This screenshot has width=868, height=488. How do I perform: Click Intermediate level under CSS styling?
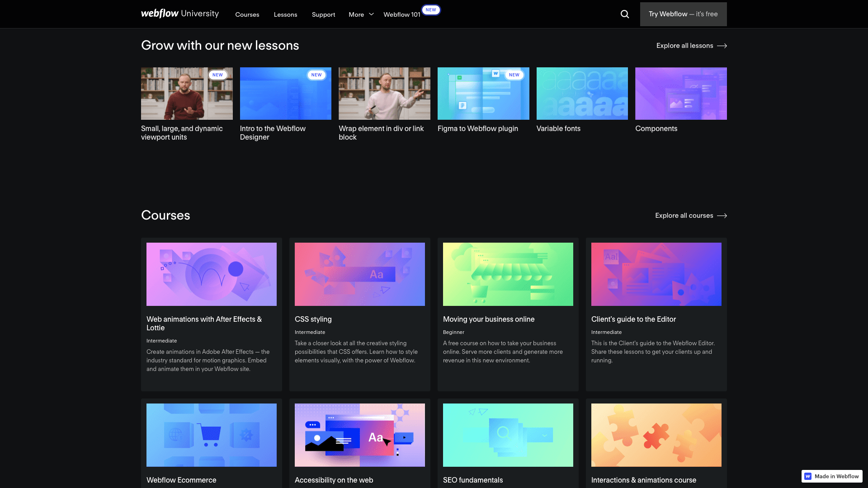click(x=310, y=332)
